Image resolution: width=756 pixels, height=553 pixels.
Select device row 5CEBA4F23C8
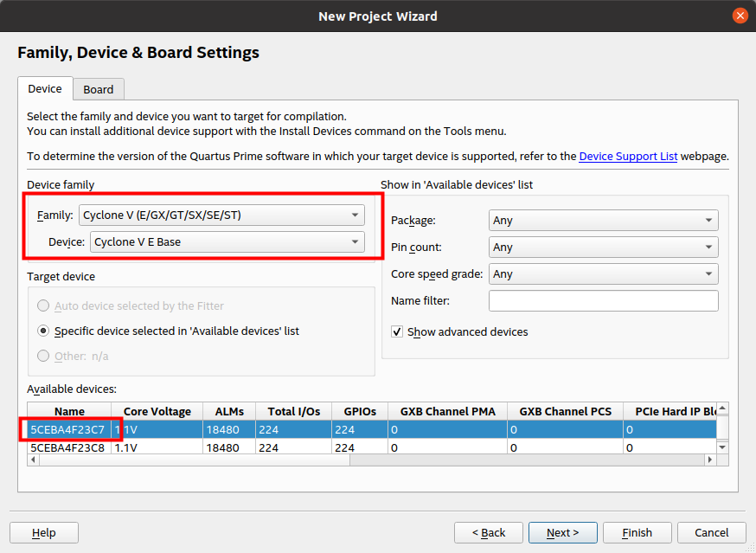click(x=372, y=447)
